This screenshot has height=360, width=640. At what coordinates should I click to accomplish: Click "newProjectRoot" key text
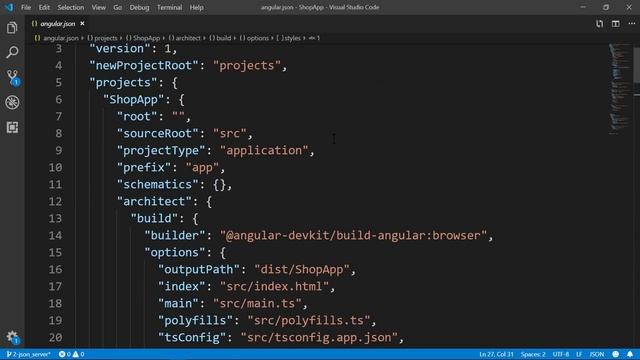pyautogui.click(x=144, y=65)
